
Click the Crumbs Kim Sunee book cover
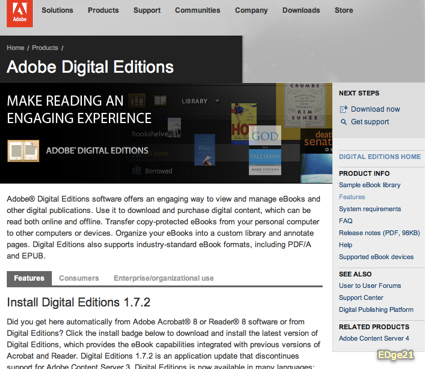point(304,105)
